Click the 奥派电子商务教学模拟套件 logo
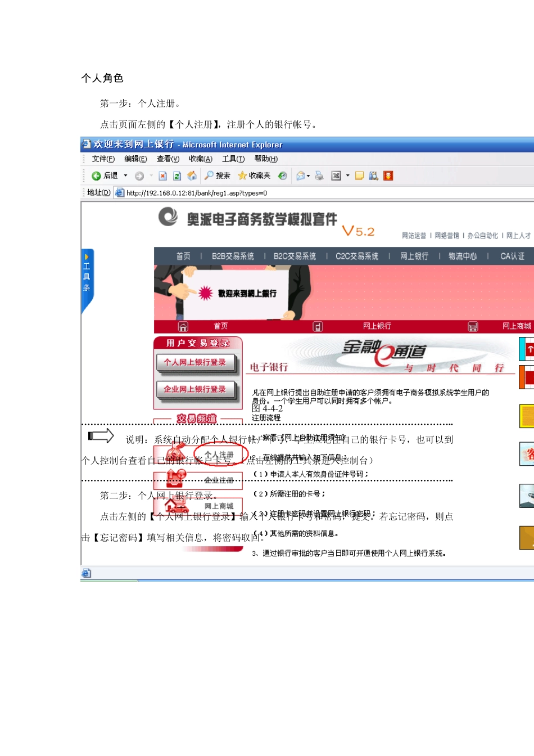The image size is (534, 756). [x=248, y=218]
